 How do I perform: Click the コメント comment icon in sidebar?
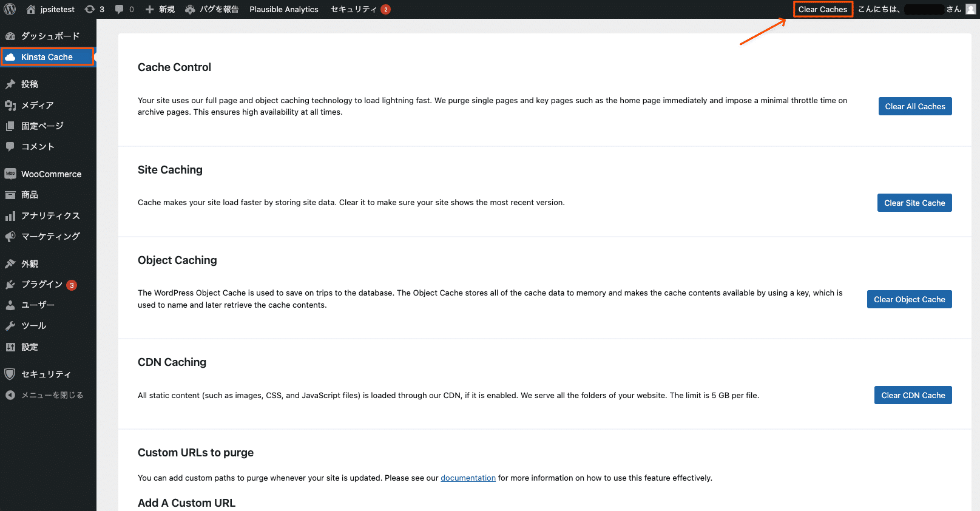(x=10, y=146)
